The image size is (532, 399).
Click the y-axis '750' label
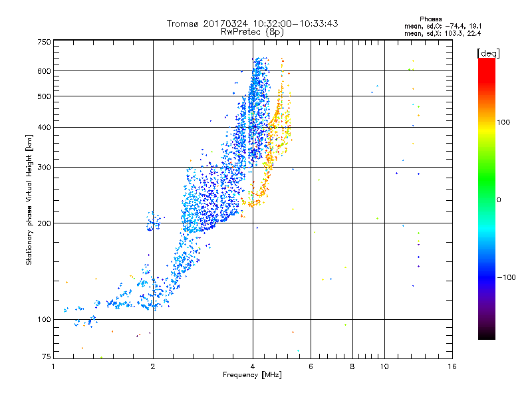(x=45, y=42)
